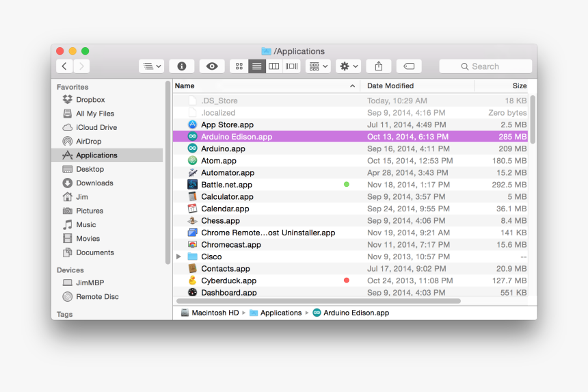This screenshot has height=392, width=588.
Task: Click the Share toolbar button
Action: [x=378, y=66]
